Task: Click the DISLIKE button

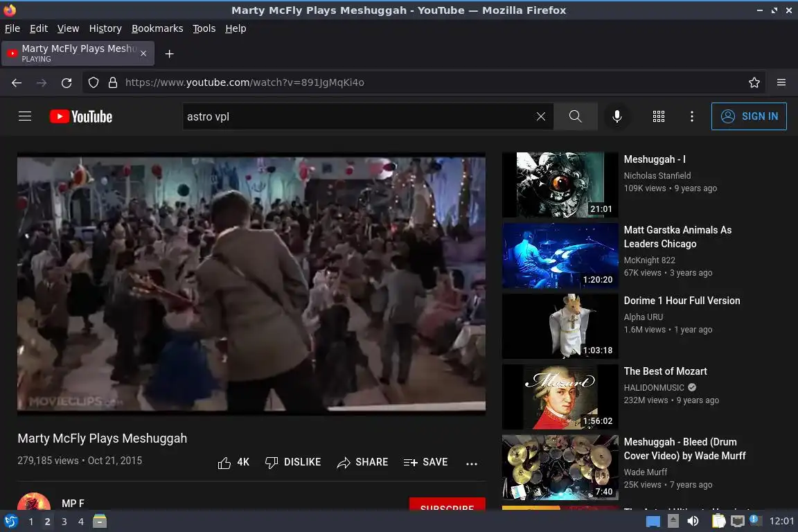Action: 292,462
